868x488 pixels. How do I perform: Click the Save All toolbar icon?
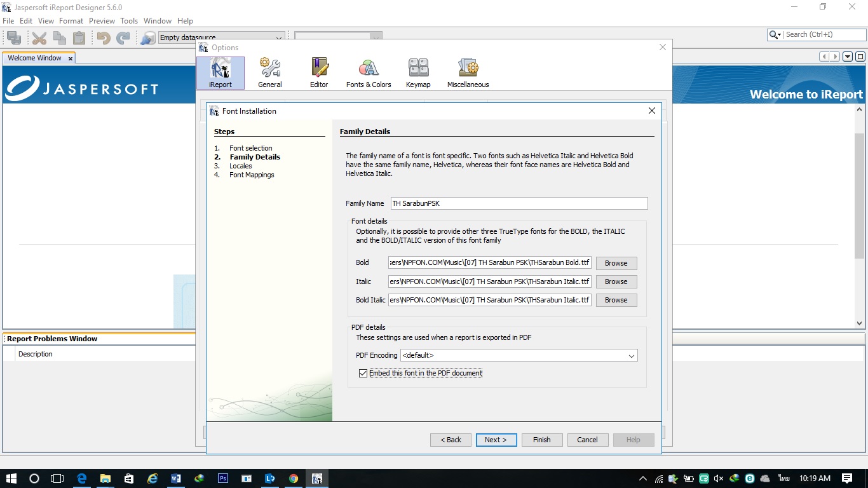[14, 38]
